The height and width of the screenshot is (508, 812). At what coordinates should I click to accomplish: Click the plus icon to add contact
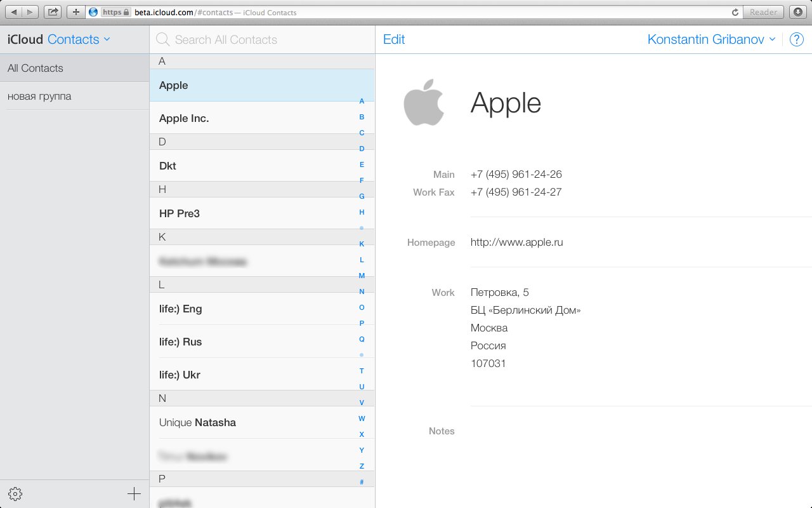[x=134, y=494]
